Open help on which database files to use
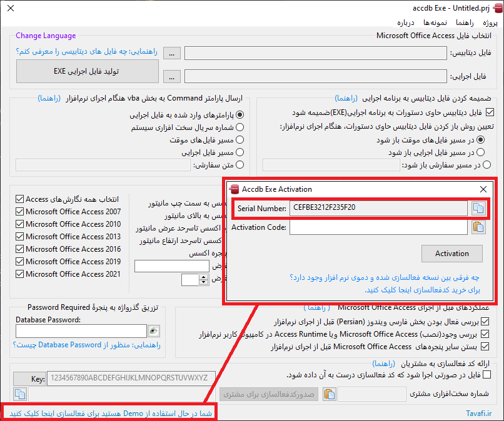The image size is (504, 421). coord(87,51)
